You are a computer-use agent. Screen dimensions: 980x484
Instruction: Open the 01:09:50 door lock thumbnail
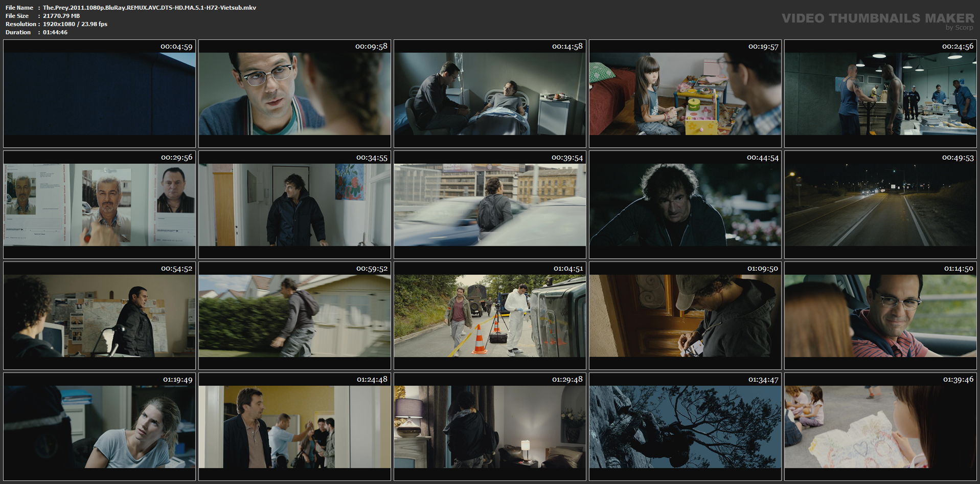[685, 316]
